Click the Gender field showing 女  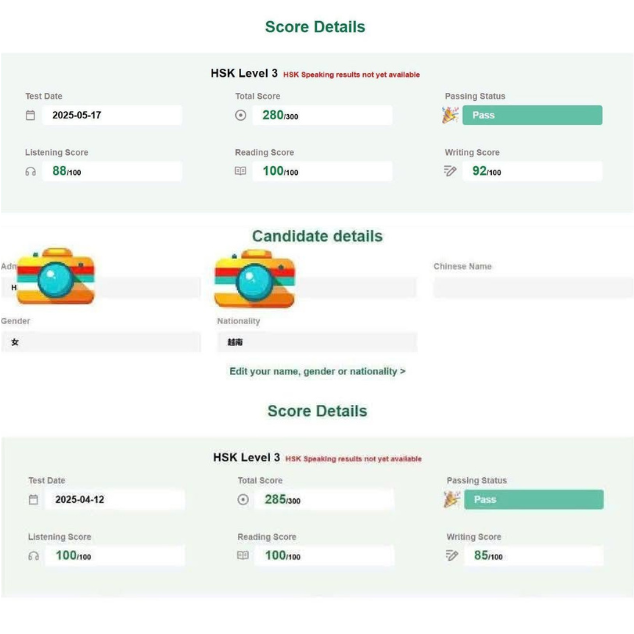pos(101,342)
